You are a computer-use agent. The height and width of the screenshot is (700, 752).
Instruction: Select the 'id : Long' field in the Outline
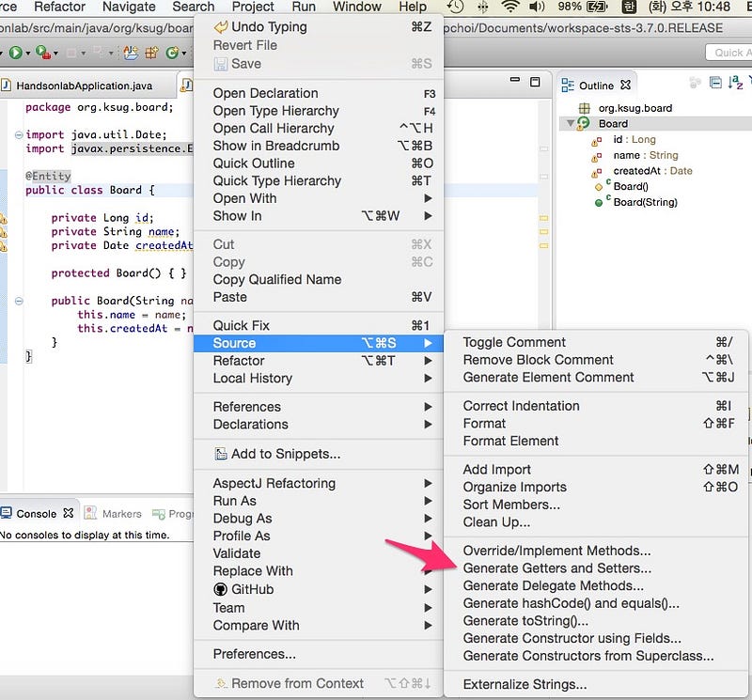point(634,139)
